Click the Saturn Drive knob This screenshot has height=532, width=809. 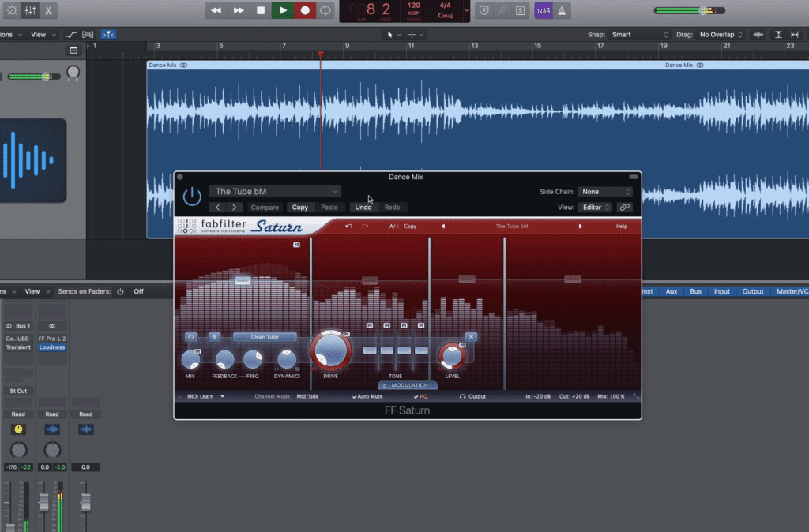coord(331,350)
